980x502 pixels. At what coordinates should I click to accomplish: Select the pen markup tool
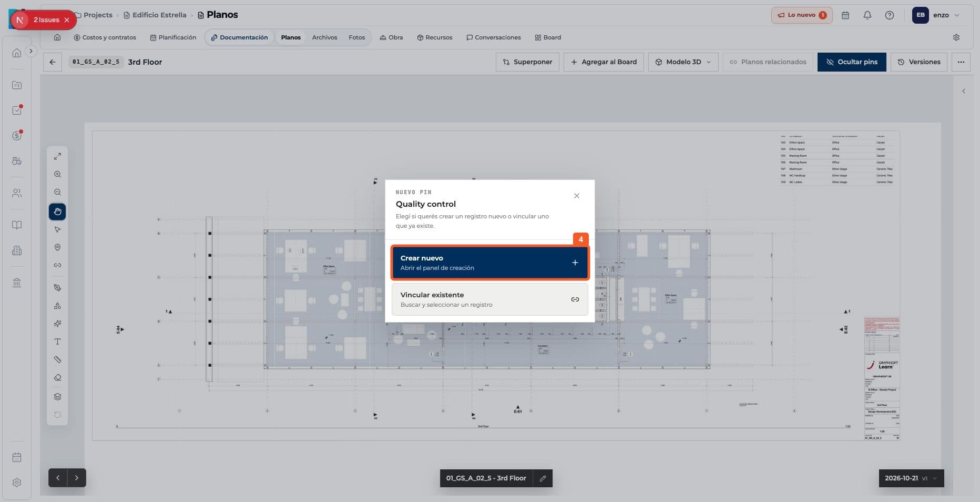point(57,288)
